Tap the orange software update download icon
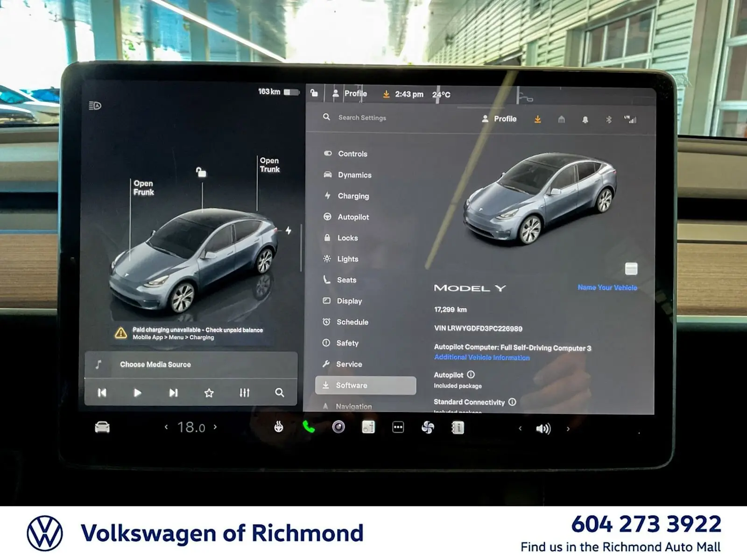747x560 pixels. point(538,119)
